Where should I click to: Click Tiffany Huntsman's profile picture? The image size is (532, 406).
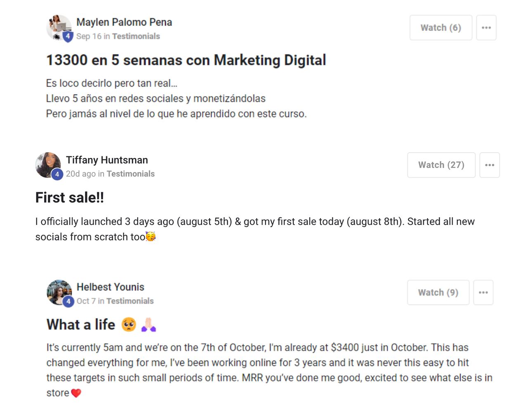click(47, 164)
